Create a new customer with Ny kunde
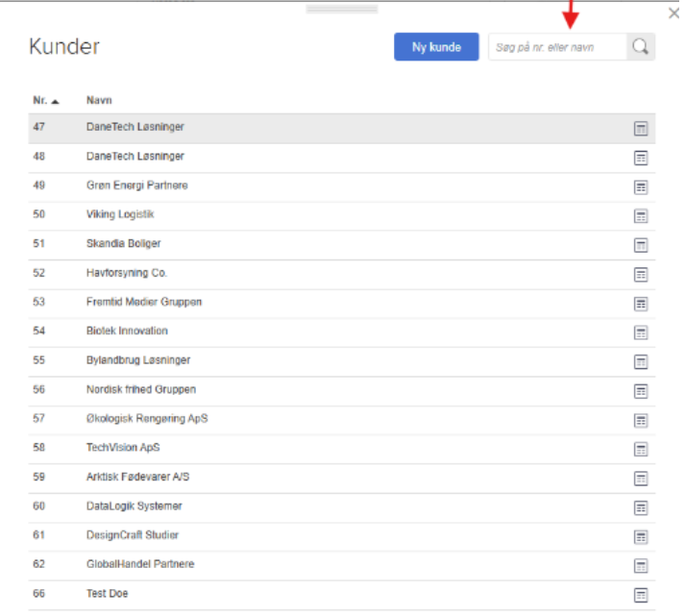 tap(436, 47)
